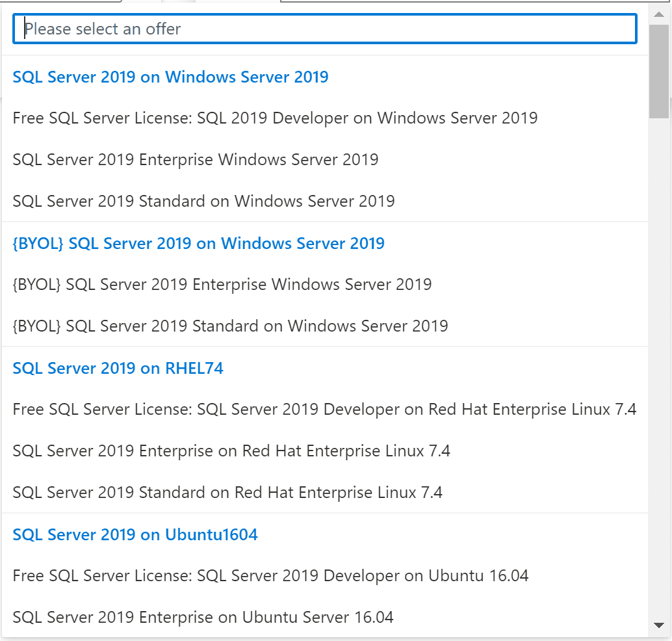Viewport: 672px width, 641px height.
Task: Choose SQL Server 2019 Enterprise on Ubuntu Server 16.04
Action: click(203, 618)
